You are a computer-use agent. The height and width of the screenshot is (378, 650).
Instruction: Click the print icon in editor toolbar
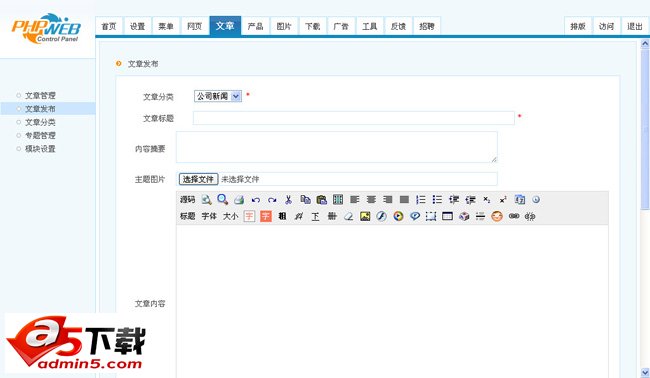click(x=239, y=200)
